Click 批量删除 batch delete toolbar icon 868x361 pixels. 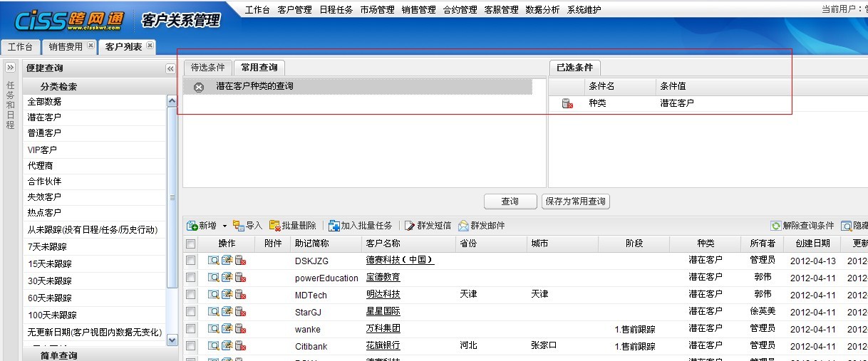click(x=275, y=226)
